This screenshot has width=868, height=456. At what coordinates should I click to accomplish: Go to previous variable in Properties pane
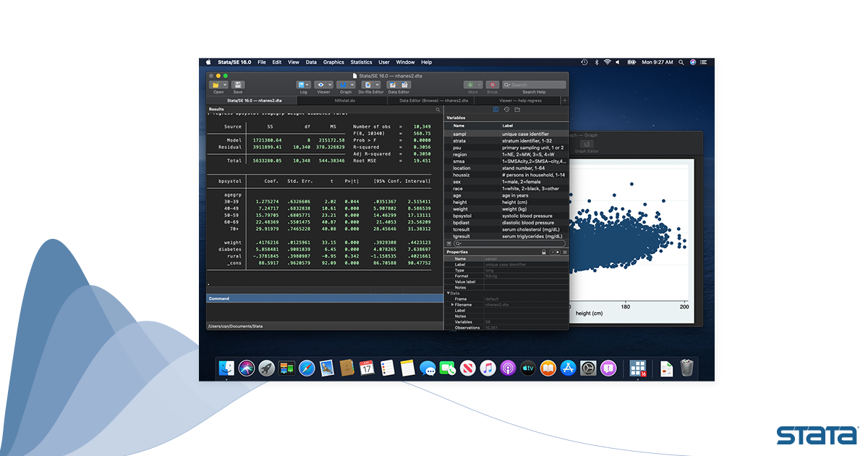(552, 252)
